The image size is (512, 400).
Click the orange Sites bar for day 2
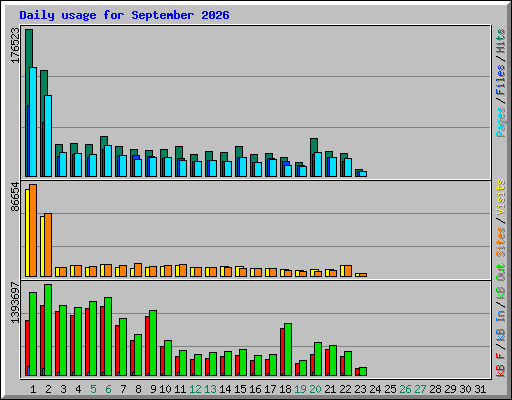click(x=48, y=245)
